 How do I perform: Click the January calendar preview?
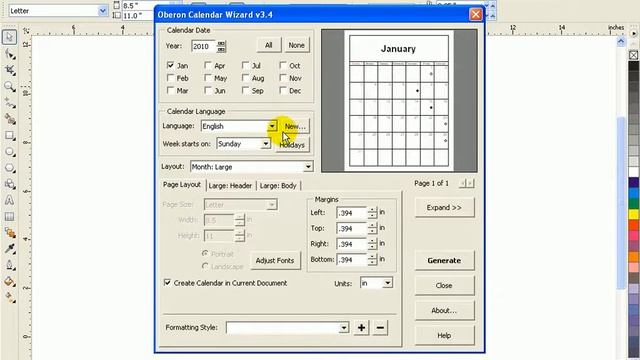click(x=399, y=100)
